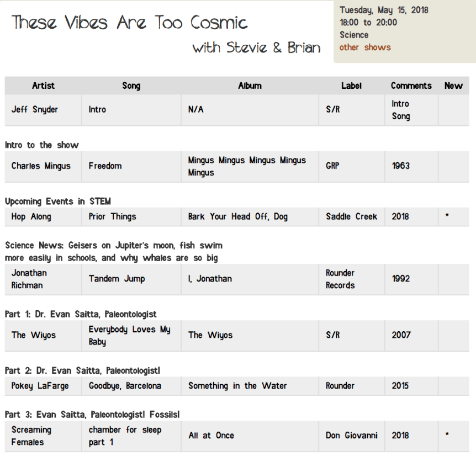Screen dimensions: 476x456
Task: Select album "Bark Your Head Off, Dog"
Action: tap(237, 216)
